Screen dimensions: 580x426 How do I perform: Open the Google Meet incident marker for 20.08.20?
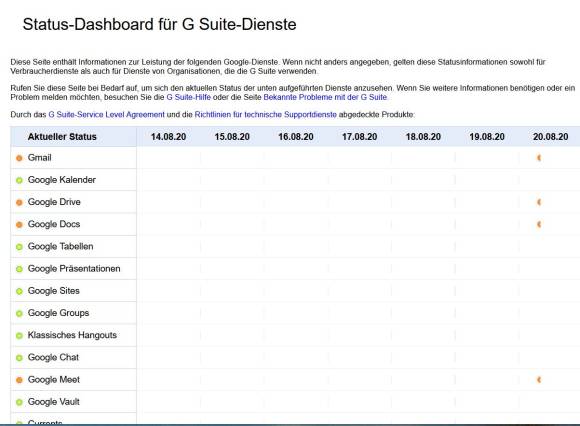539,380
